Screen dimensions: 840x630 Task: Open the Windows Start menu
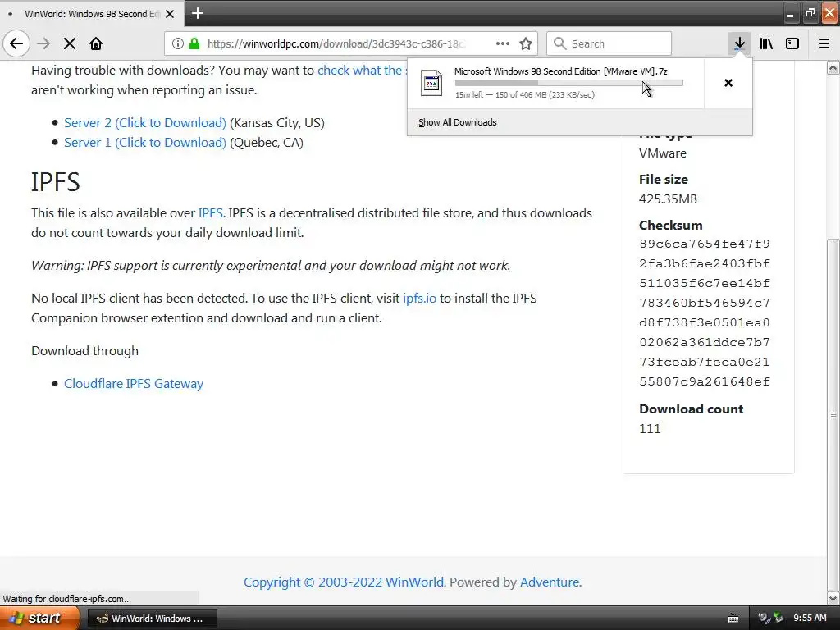tap(39, 618)
